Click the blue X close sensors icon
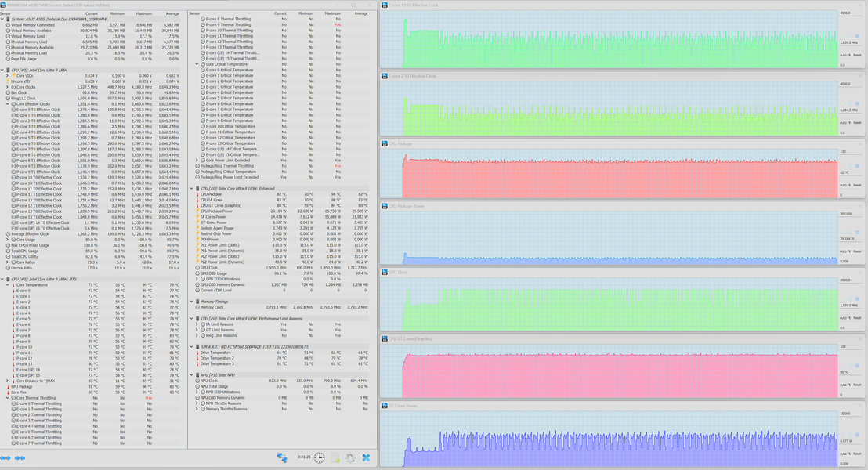The image size is (868, 470). tap(366, 457)
